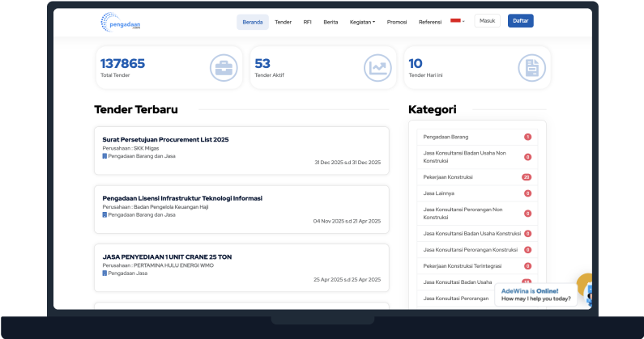The height and width of the screenshot is (339, 644).
Task: Click the 53 Tender Aktif count
Action: pos(262,64)
